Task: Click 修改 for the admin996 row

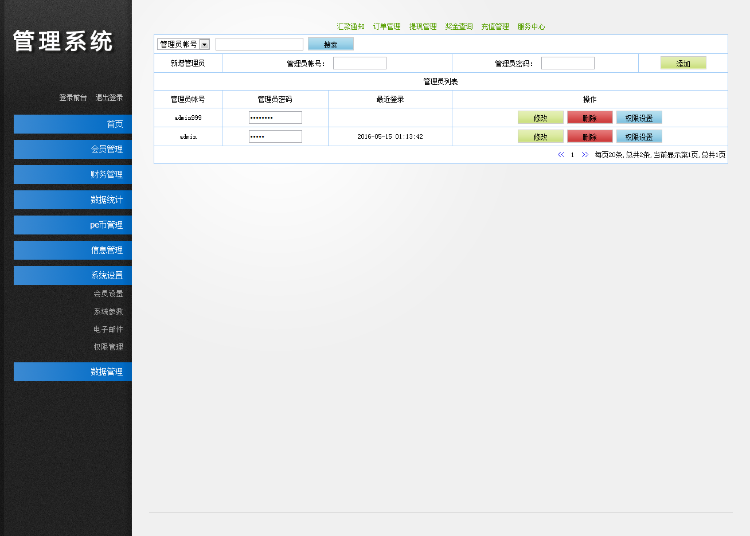Action: [x=540, y=117]
